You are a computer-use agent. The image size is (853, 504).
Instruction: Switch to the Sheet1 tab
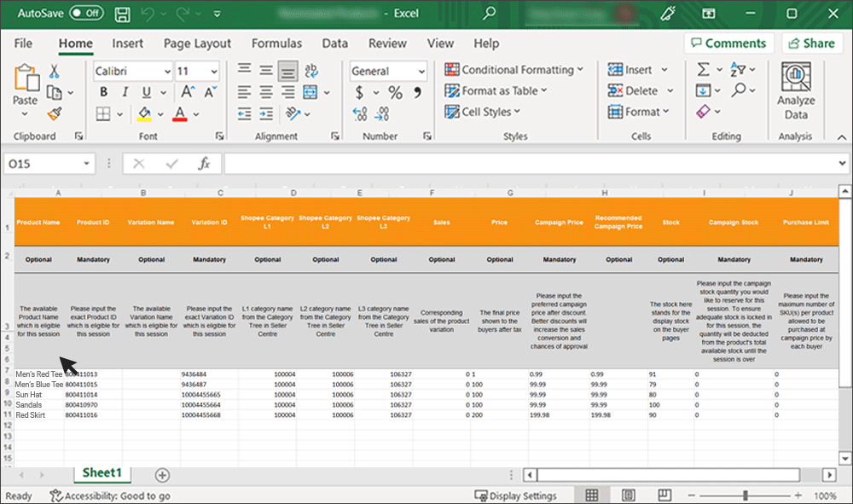pos(102,473)
